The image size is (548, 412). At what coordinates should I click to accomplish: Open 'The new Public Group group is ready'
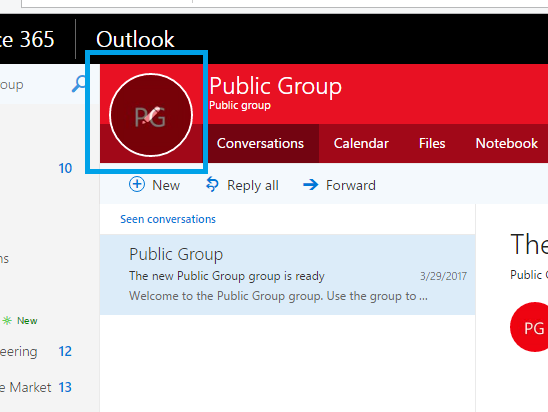pos(227,276)
